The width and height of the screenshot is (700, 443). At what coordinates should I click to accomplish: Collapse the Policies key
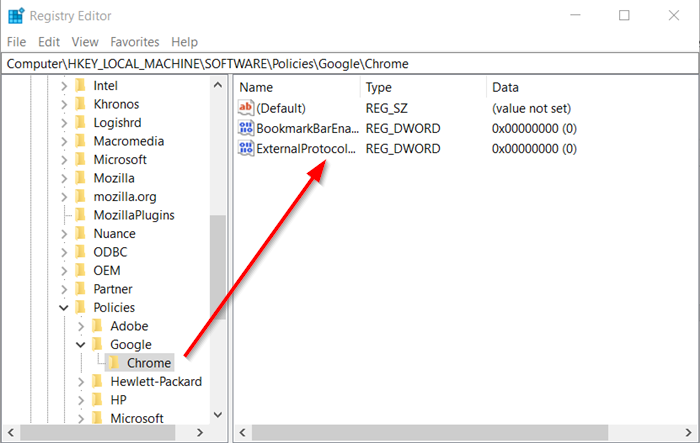pyautogui.click(x=64, y=308)
